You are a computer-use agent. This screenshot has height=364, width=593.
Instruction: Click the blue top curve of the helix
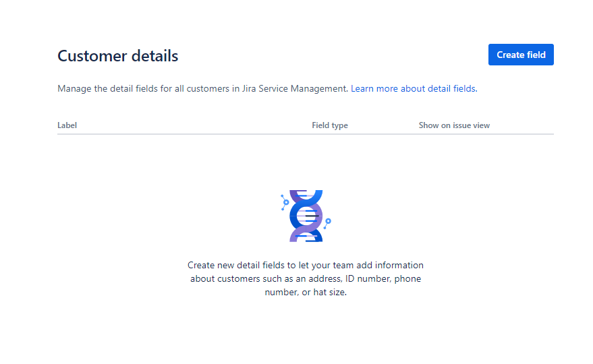305,196
